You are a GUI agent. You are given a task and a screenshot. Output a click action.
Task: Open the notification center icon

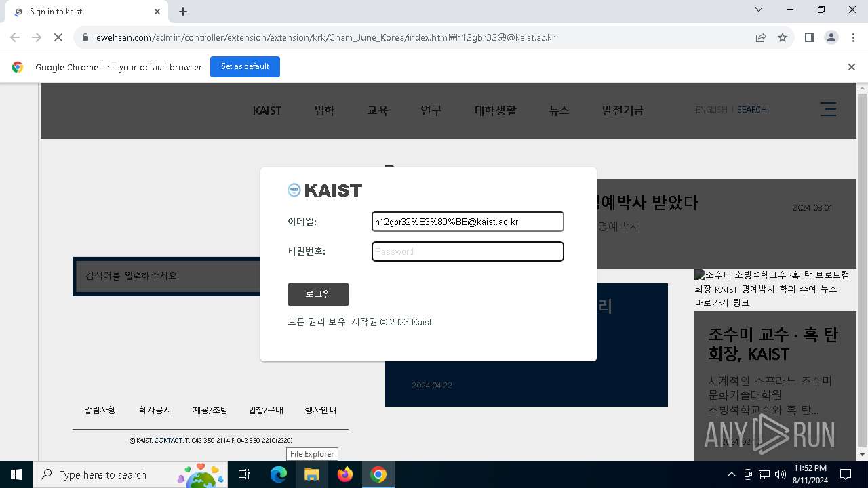(x=846, y=474)
